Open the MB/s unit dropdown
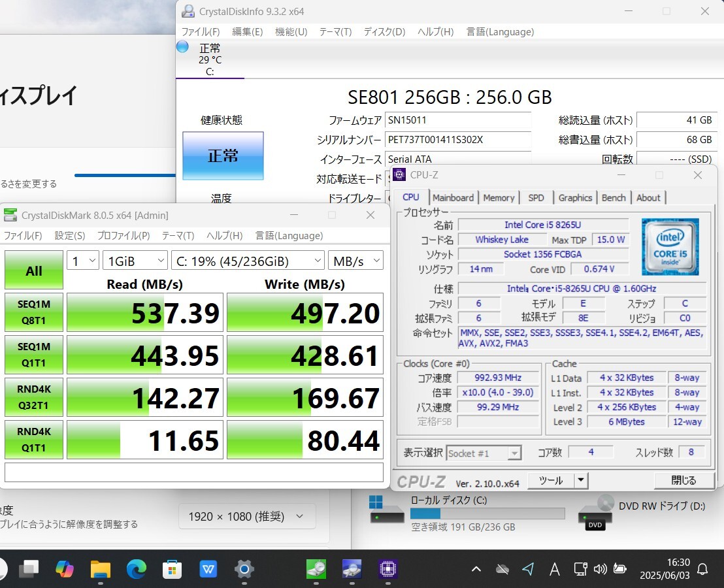 point(355,261)
